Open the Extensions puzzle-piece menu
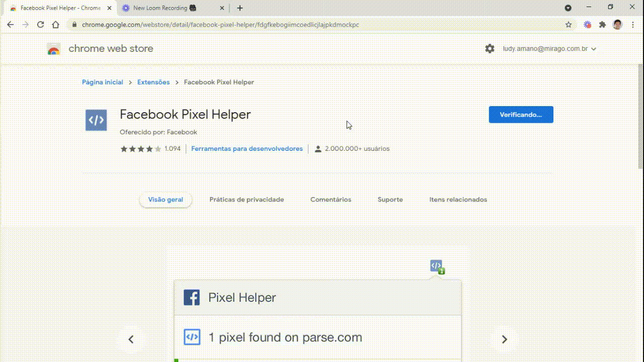The image size is (644, 362). [x=602, y=25]
